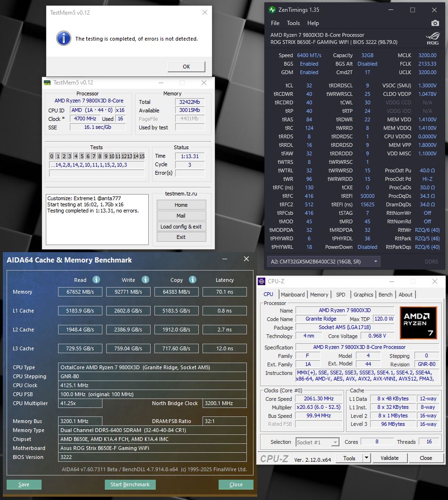
Task: Click the ZenTimings camera screenshot icon
Action: point(435,23)
